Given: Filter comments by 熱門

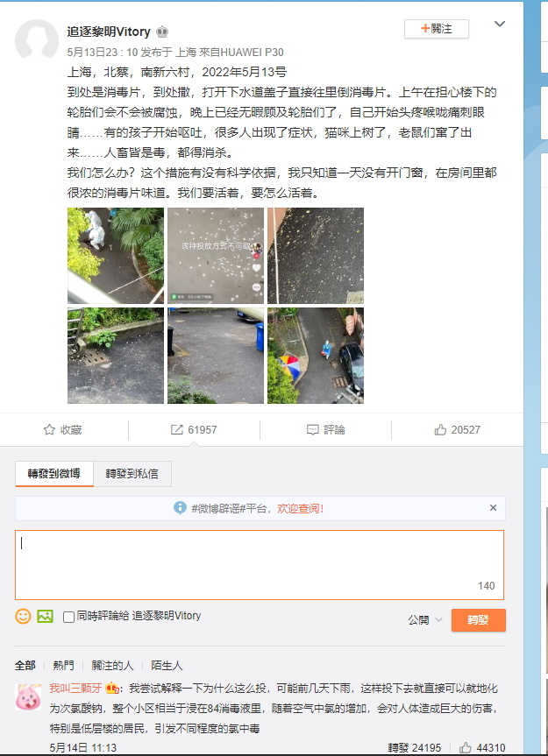Looking at the screenshot, I should 64,666.
